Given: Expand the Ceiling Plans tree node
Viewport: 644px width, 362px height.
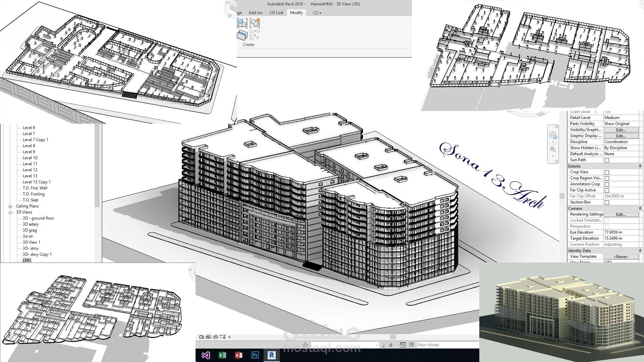Looking at the screenshot, I should tap(10, 206).
